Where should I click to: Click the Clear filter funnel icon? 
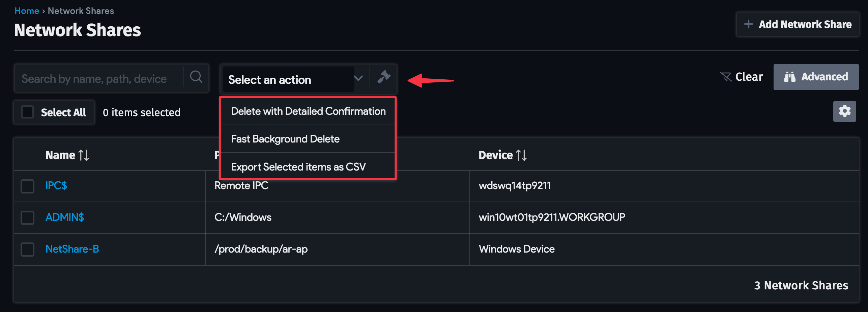coord(726,77)
